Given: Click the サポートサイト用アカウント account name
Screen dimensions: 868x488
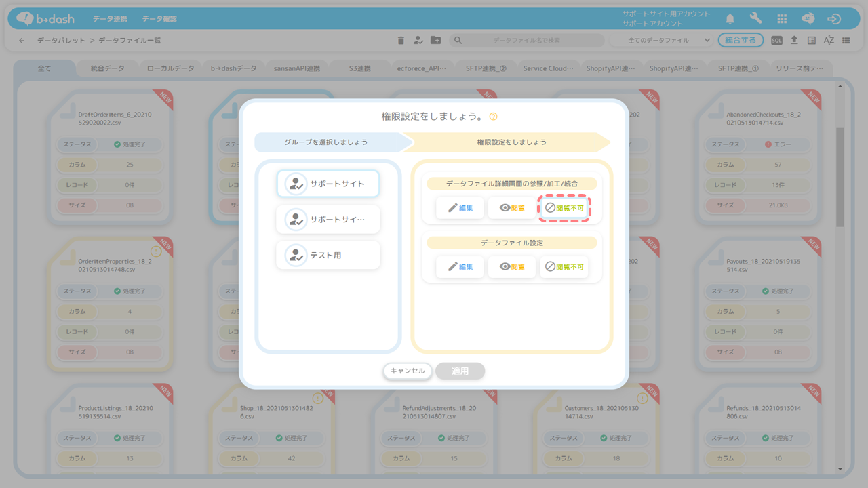Looking at the screenshot, I should click(x=666, y=14).
